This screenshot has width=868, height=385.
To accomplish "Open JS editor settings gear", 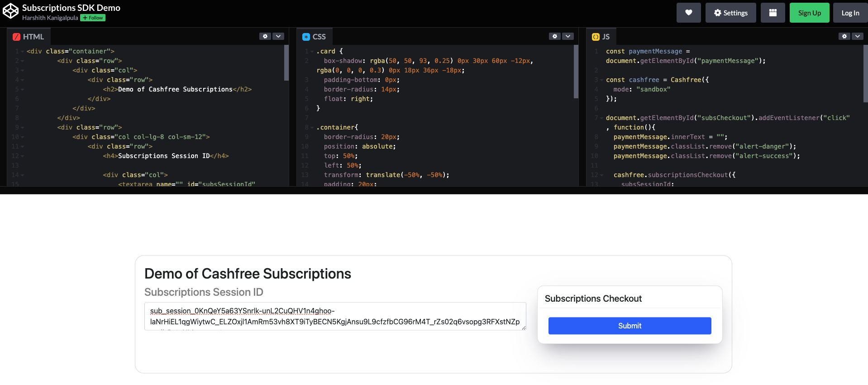I will (x=844, y=36).
